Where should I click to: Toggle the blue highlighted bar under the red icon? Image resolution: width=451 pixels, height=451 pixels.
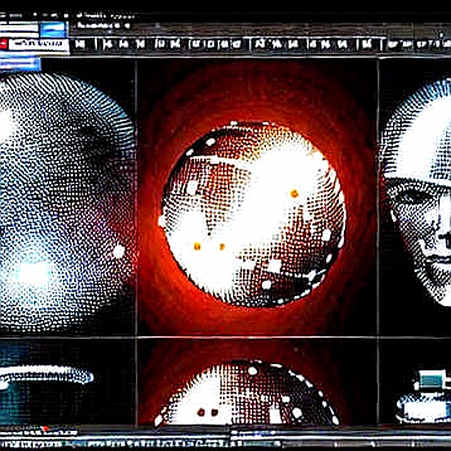20,63
